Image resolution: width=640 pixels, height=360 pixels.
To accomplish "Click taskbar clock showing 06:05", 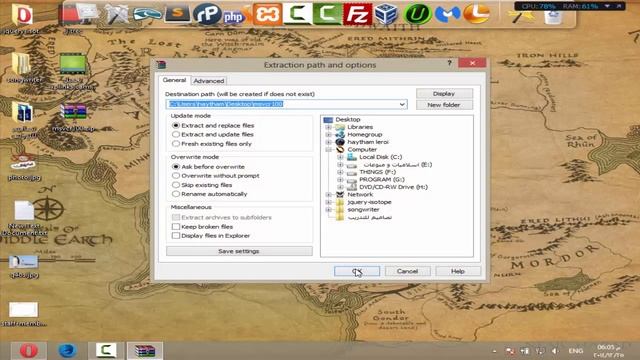I will coord(609,351).
